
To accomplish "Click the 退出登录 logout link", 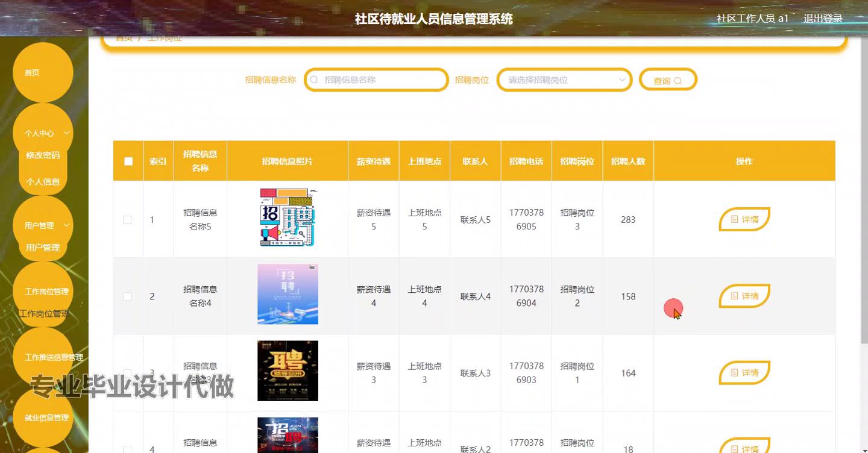I will click(x=823, y=19).
